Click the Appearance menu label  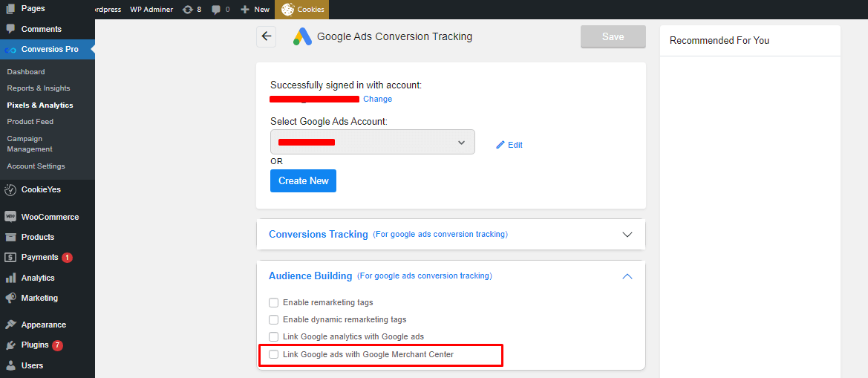pos(44,325)
